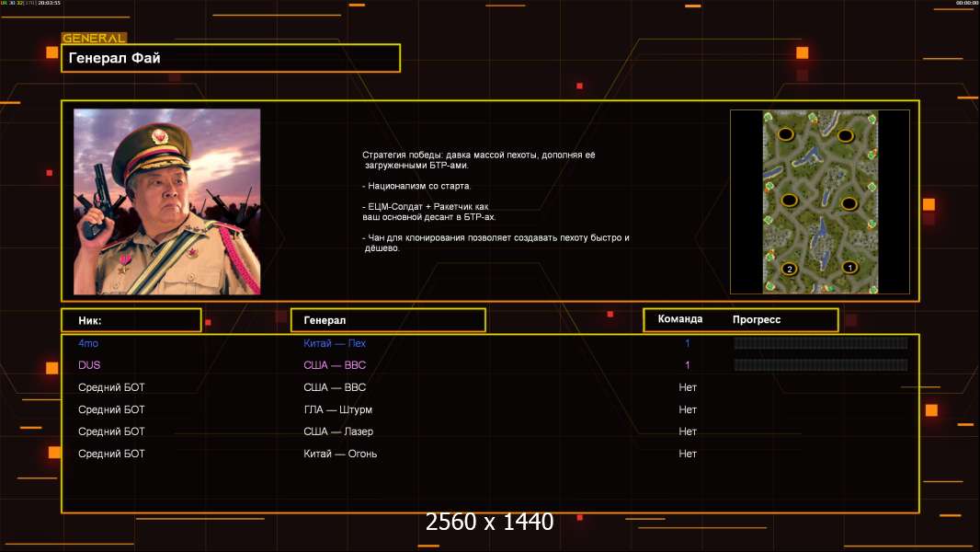Select player DUS in the list
This screenshot has height=552, width=980.
(89, 365)
